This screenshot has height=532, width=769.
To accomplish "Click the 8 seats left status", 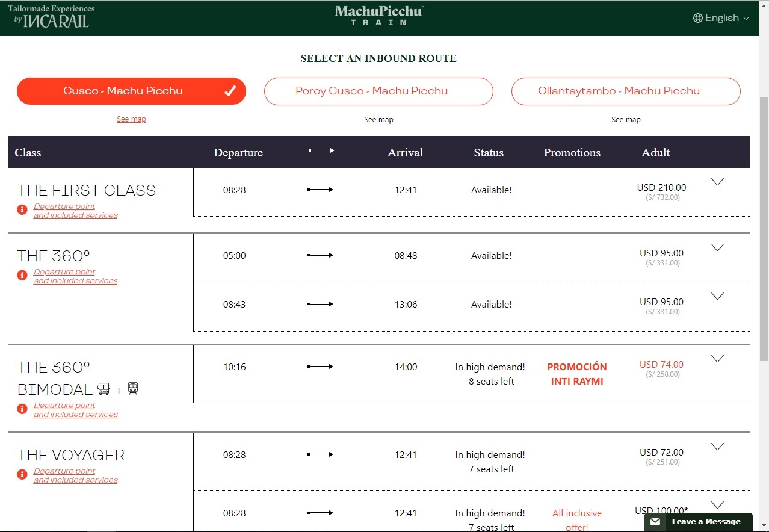I will 491,382.
